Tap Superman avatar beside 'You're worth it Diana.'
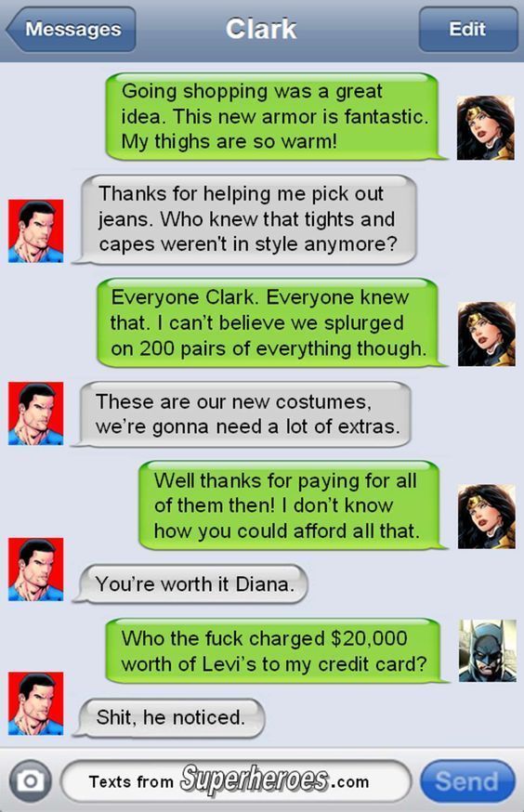524x812 pixels. pyautogui.click(x=35, y=570)
